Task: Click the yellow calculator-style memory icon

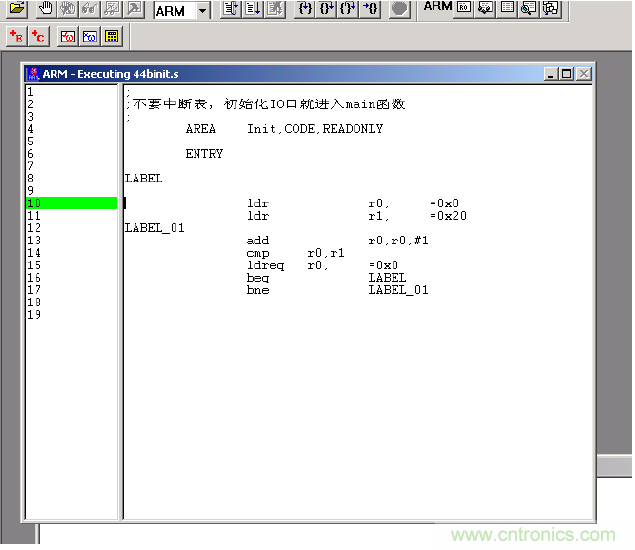Action: 111,36
